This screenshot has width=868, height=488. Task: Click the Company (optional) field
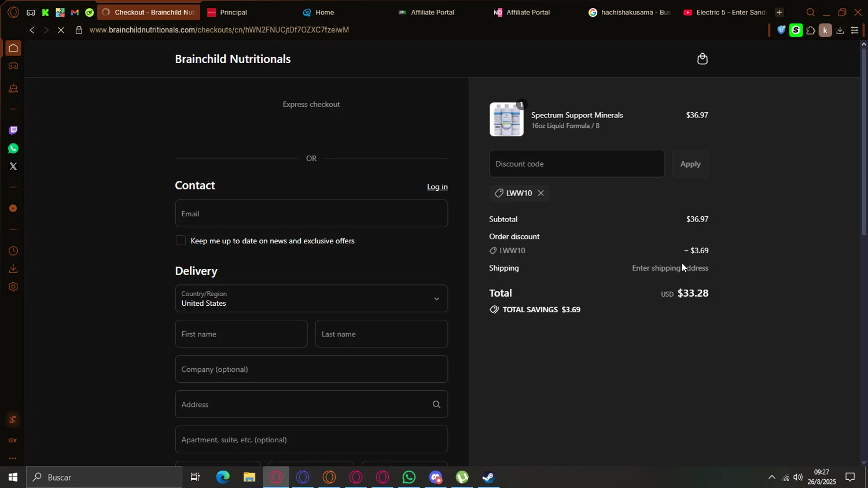point(311,369)
